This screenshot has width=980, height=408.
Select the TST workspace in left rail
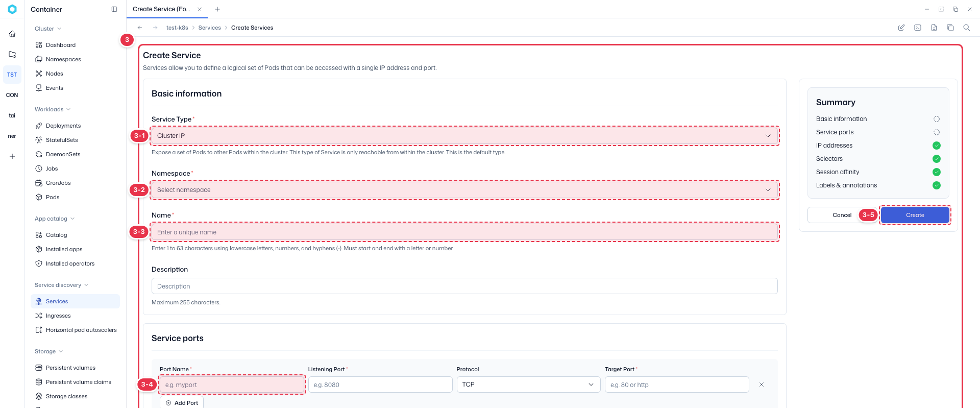coord(12,75)
